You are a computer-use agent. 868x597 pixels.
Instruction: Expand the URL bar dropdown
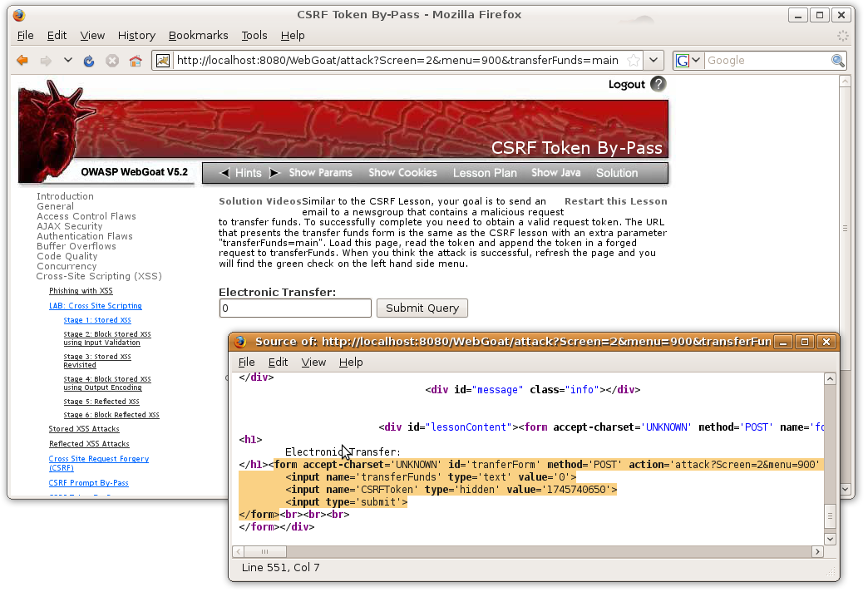click(x=655, y=61)
